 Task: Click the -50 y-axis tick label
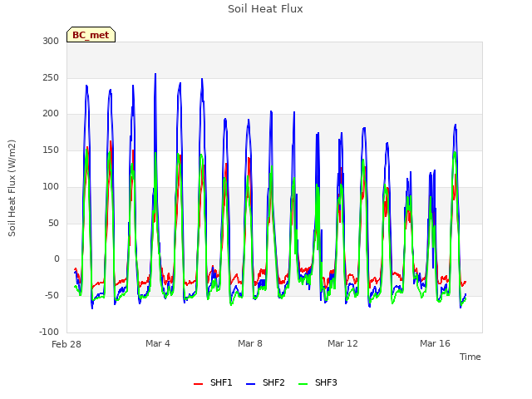pyautogui.click(x=52, y=296)
